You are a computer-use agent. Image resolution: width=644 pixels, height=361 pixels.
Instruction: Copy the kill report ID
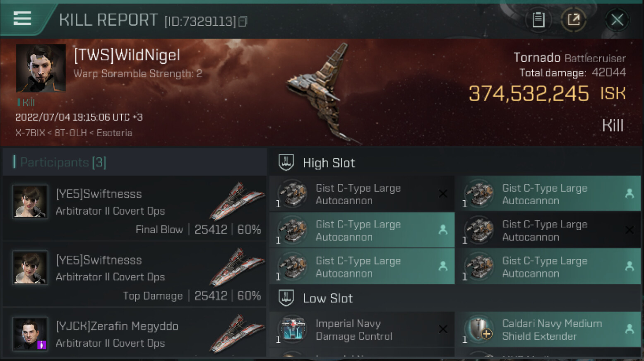click(x=243, y=21)
